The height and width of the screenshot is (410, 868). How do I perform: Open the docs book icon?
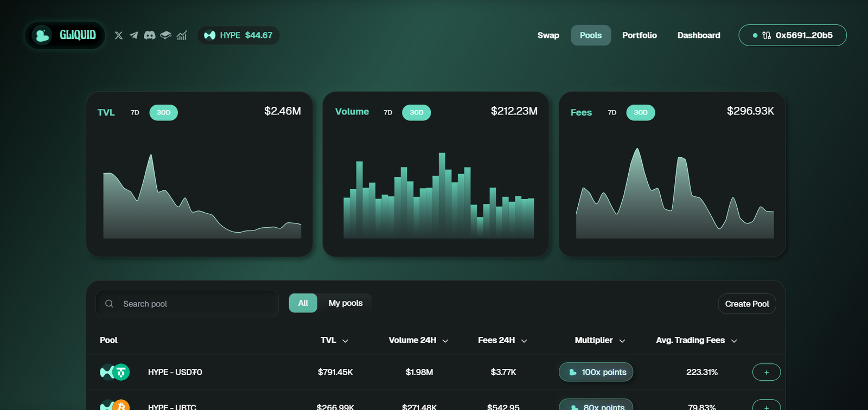click(166, 35)
